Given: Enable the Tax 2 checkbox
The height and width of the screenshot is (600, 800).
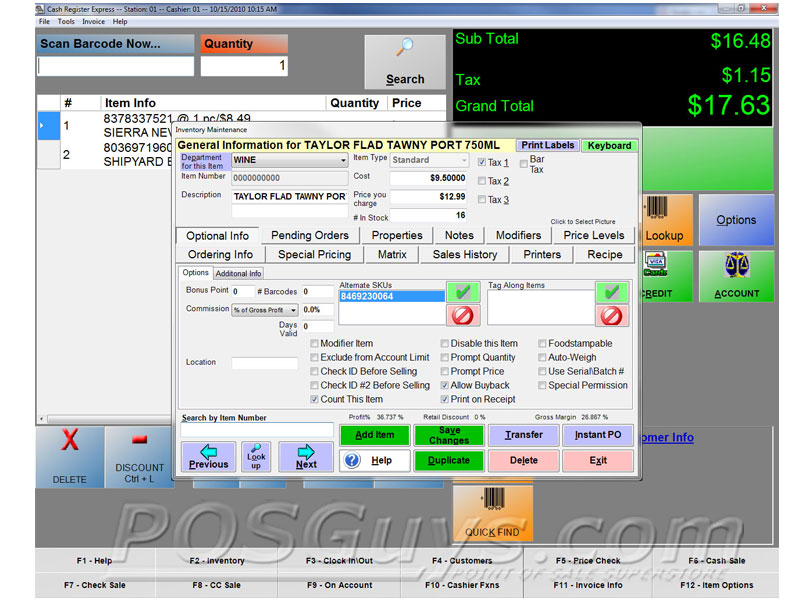Looking at the screenshot, I should tap(482, 181).
